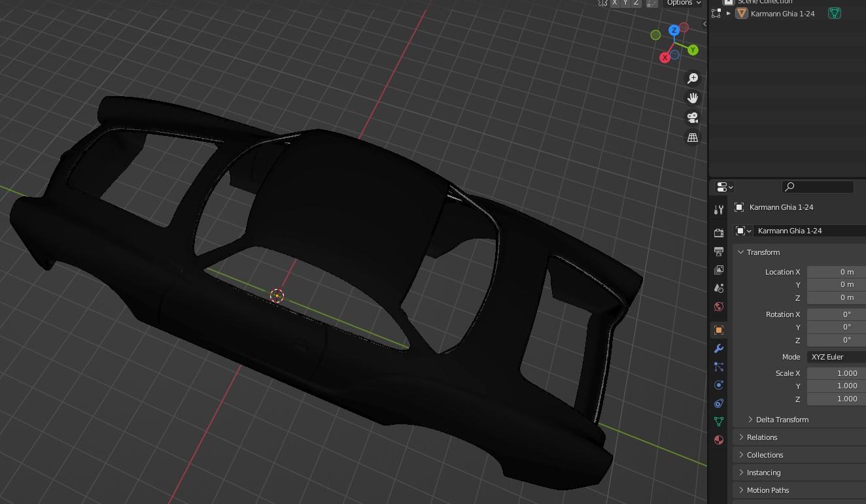
Task: Expand the Instancing panel
Action: click(741, 473)
